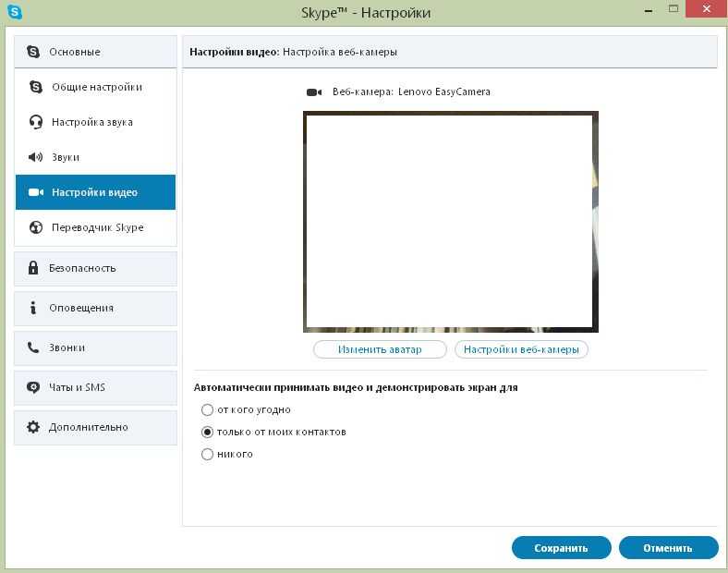Click 'Lenovo EasyCamera' webcam name text
The height and width of the screenshot is (573, 728).
[x=444, y=91]
